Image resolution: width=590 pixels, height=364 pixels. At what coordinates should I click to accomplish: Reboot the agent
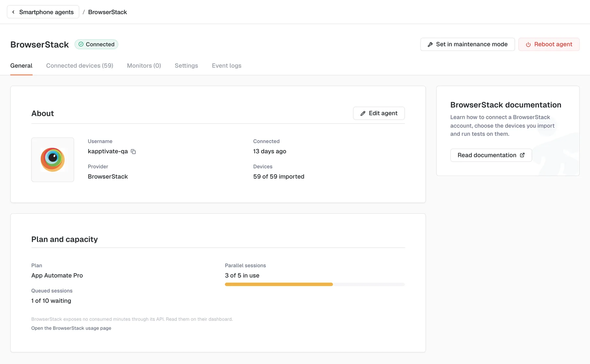tap(549, 44)
